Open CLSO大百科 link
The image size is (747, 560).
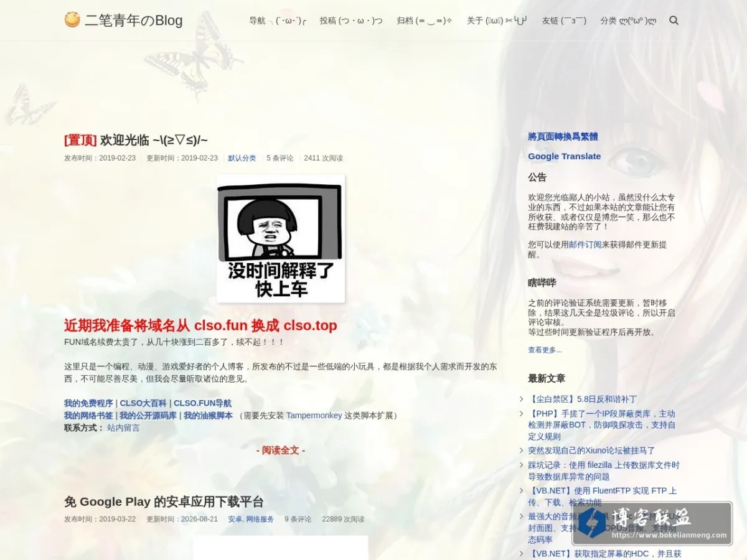(x=144, y=403)
